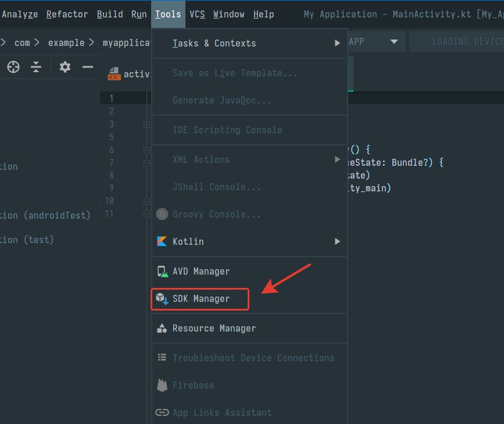Screen dimensions: 504x424
Task: Expand the XML Actions arrow
Action: point(337,159)
